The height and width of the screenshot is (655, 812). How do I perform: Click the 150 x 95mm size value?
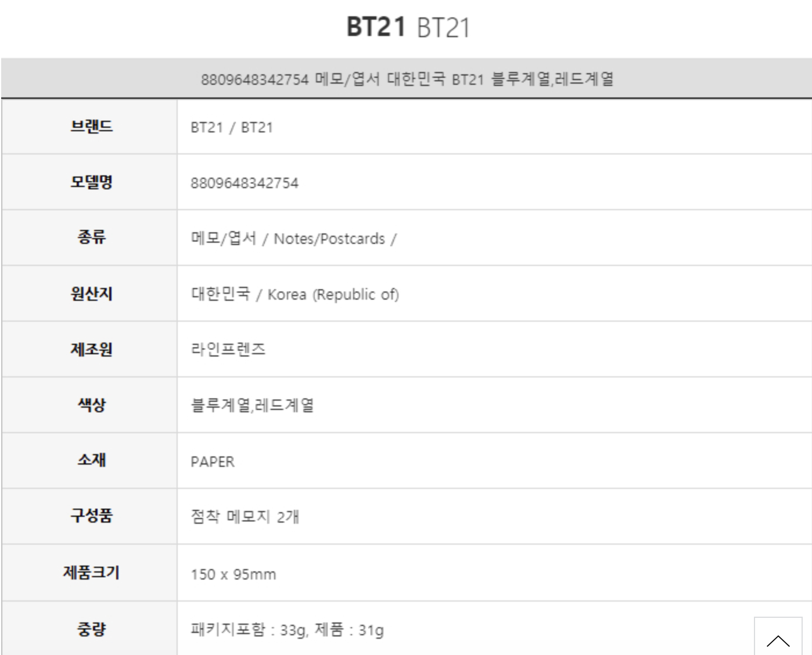point(233,574)
